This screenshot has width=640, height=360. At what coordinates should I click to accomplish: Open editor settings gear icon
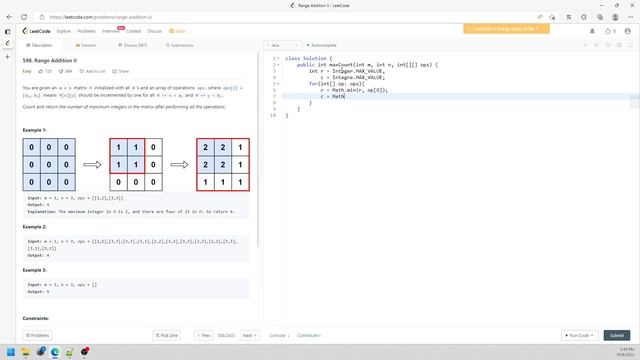point(619,45)
